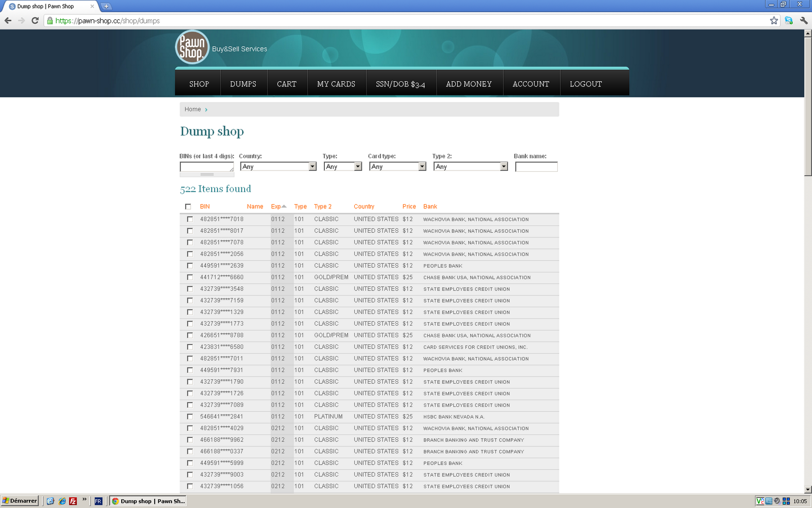Bookmark this page with the star icon

coord(774,21)
